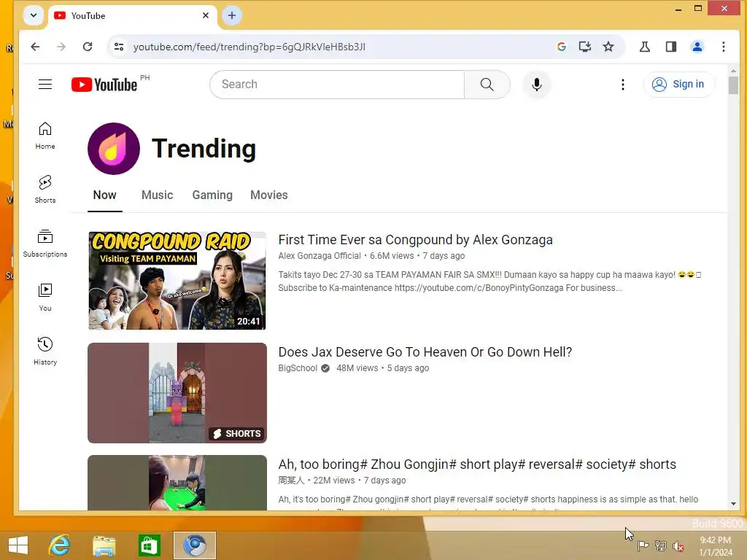Open YouTube settings three-dot menu
This screenshot has height=560, width=747.
[x=623, y=85]
